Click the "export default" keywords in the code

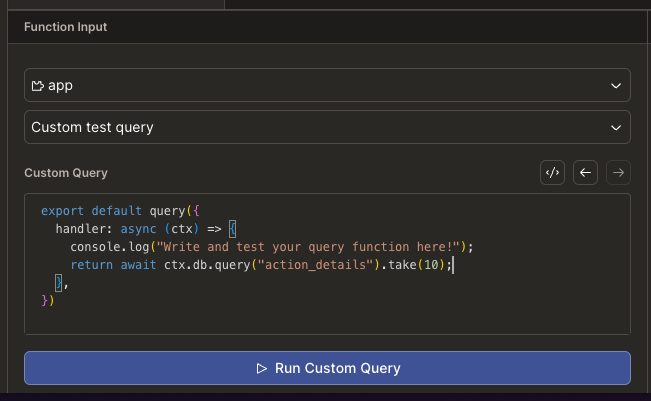coord(91,211)
